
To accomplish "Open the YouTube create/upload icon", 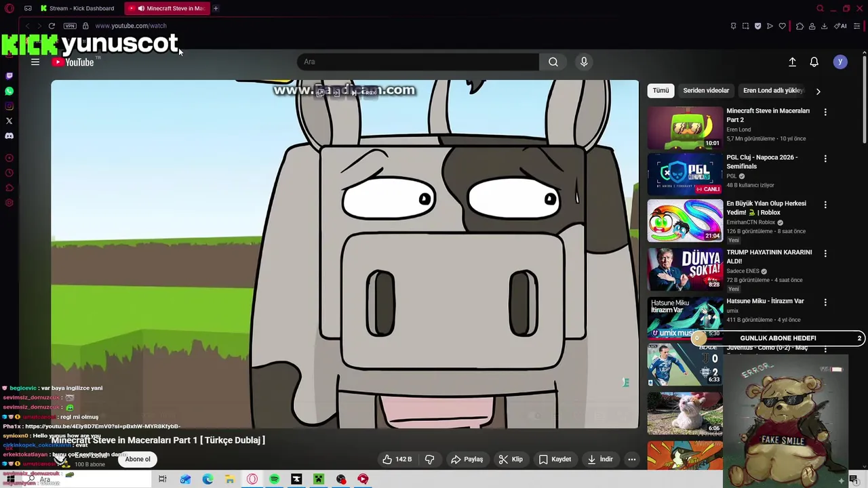I will [792, 62].
